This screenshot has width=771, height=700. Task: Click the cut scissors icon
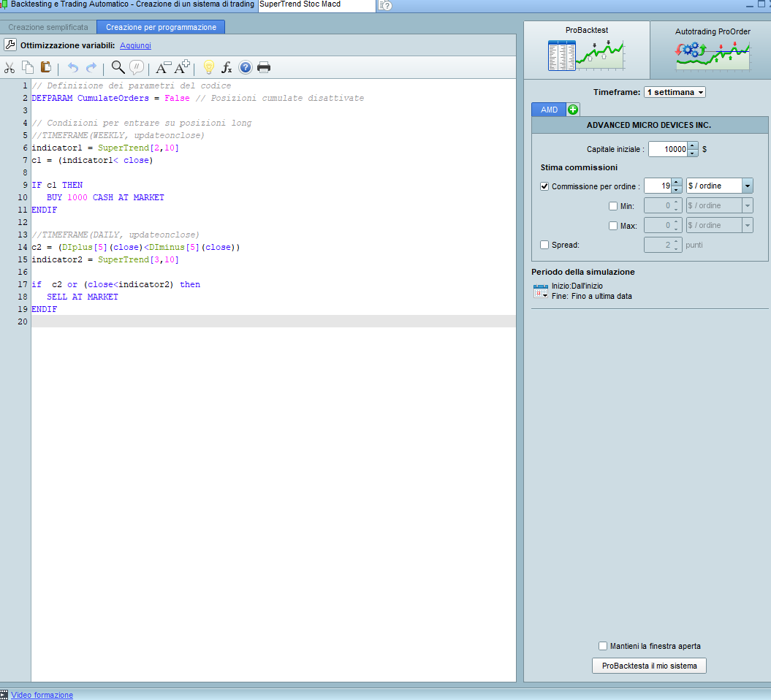coord(10,68)
